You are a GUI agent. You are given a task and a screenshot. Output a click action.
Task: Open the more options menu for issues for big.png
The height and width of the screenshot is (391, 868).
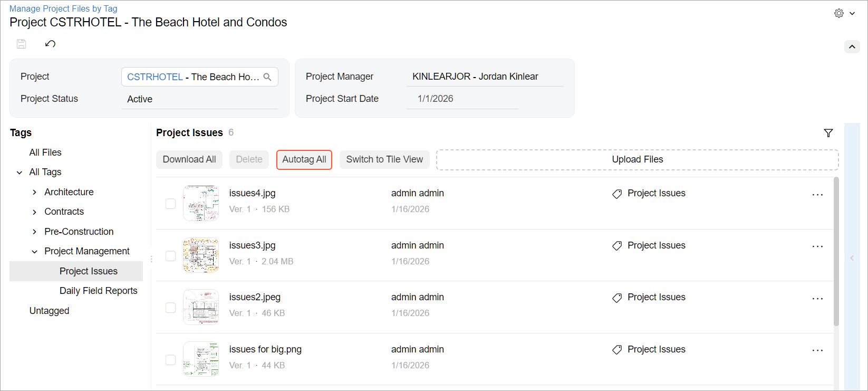pyautogui.click(x=817, y=350)
